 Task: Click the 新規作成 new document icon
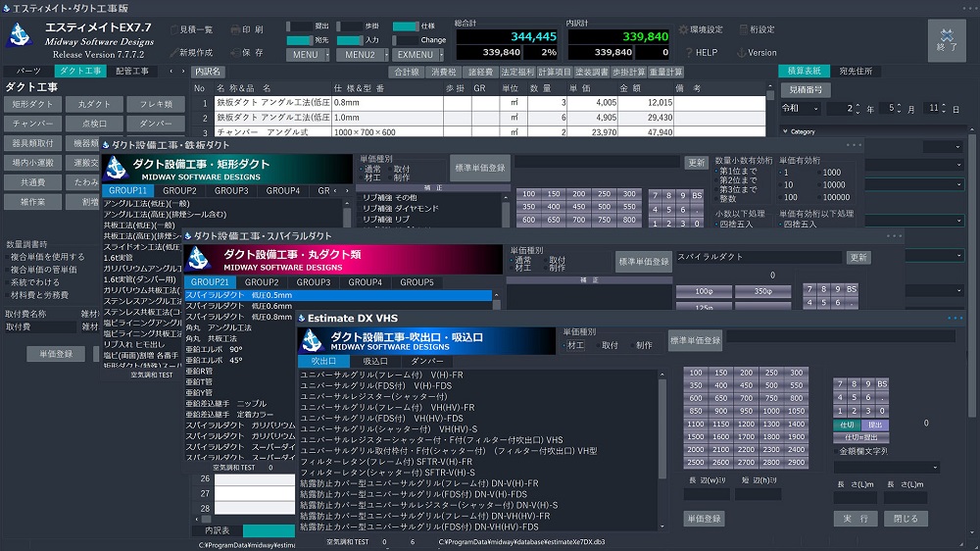[x=173, y=52]
